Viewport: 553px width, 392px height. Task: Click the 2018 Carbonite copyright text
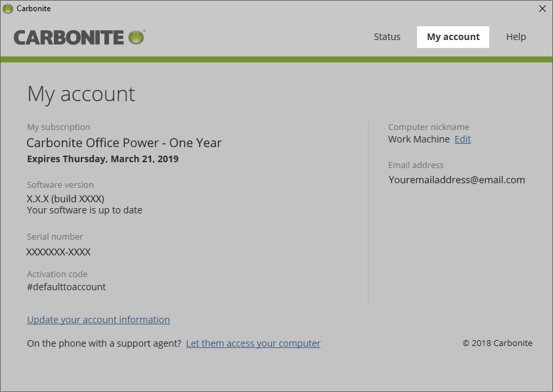pos(497,343)
